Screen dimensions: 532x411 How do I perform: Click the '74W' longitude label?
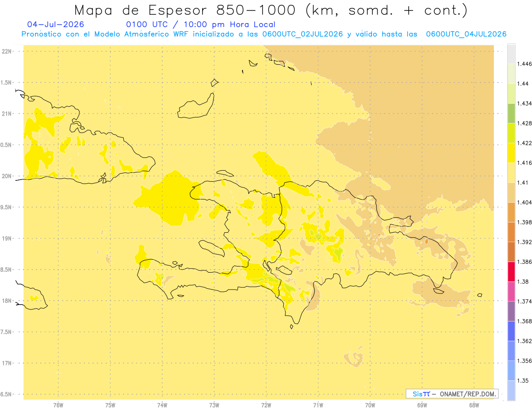coord(162,405)
